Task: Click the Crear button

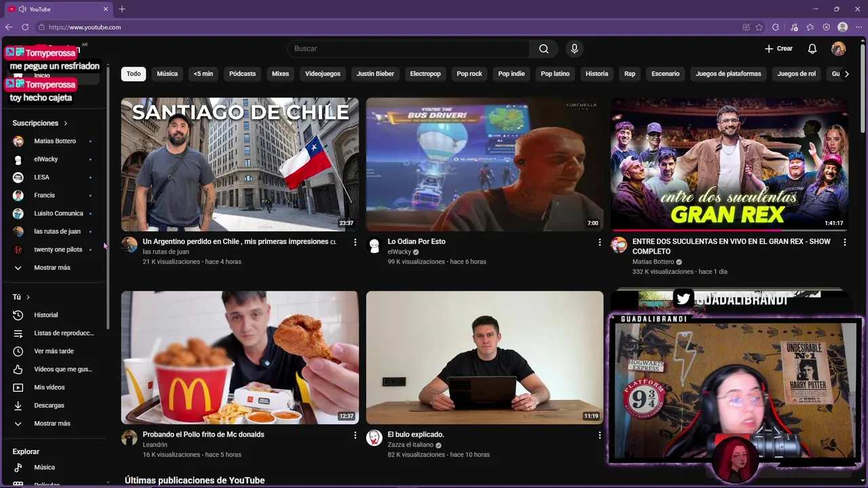Action: point(778,49)
